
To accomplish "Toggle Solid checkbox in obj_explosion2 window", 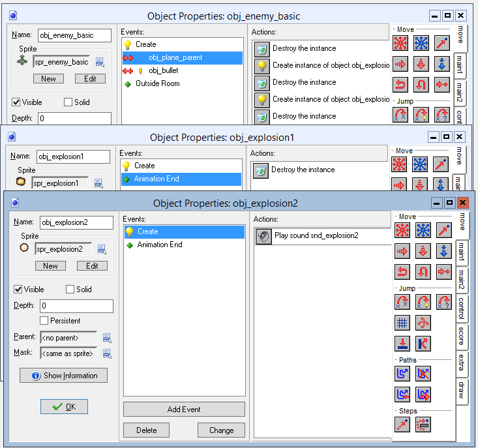I will click(x=70, y=290).
